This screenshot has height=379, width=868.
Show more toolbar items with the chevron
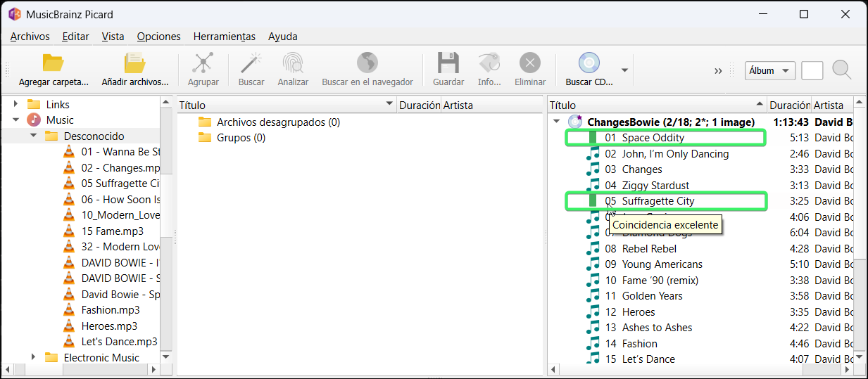718,70
